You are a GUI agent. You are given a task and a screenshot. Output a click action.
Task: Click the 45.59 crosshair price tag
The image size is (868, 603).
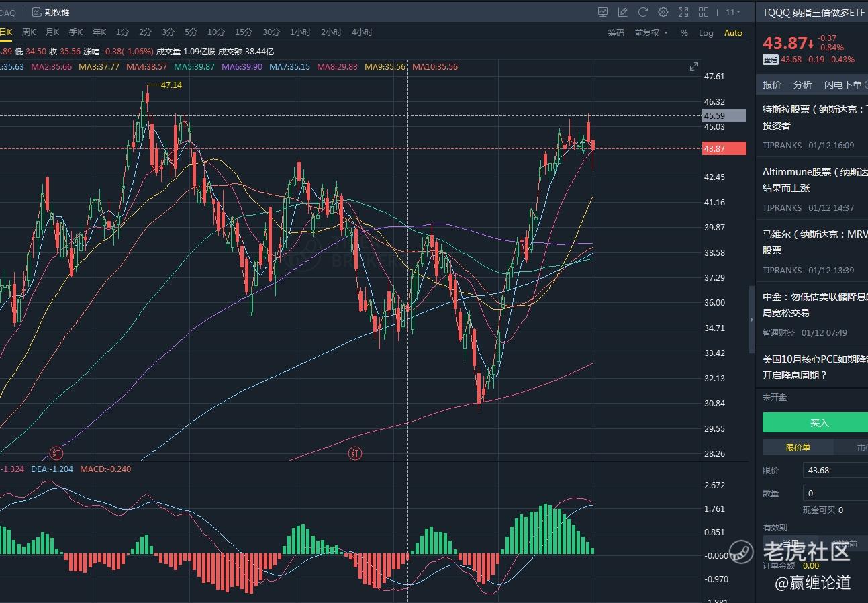coord(724,115)
